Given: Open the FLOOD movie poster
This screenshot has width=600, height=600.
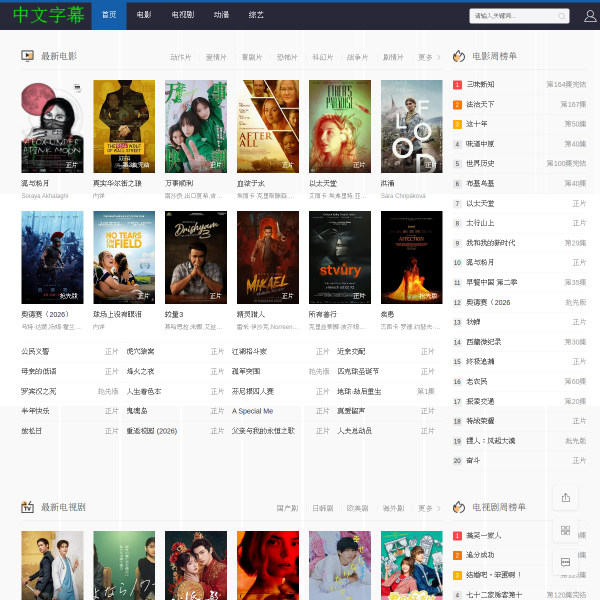Looking at the screenshot, I should [412, 126].
